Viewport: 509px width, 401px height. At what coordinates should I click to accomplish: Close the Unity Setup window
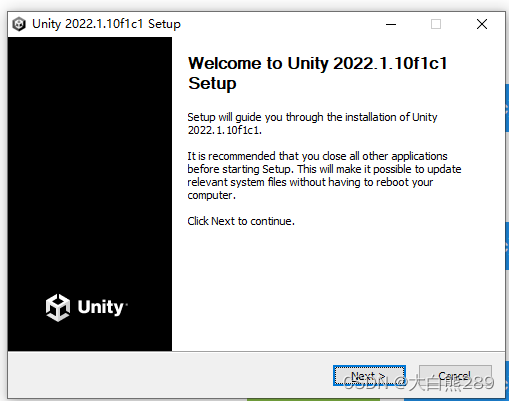pyautogui.click(x=482, y=24)
